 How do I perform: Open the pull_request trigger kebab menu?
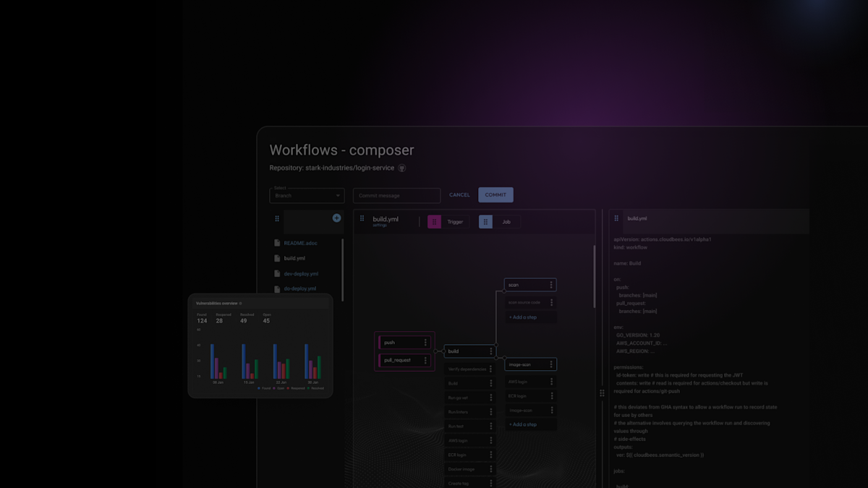(425, 360)
